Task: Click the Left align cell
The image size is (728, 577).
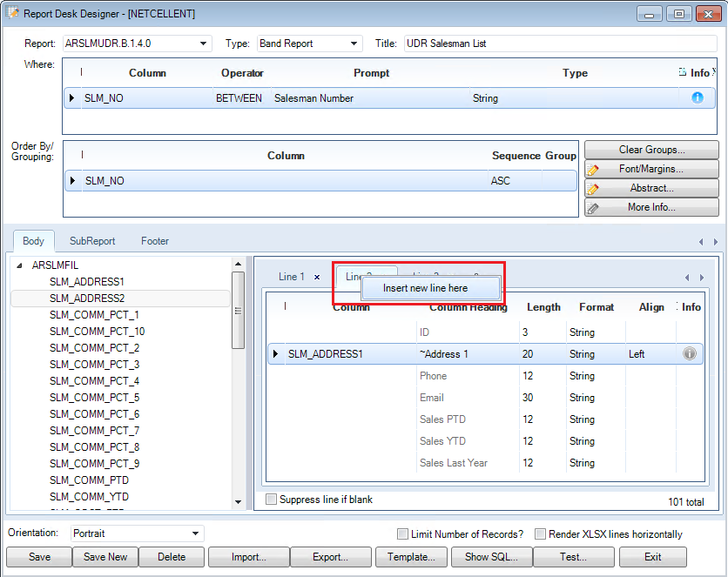Action: point(650,354)
